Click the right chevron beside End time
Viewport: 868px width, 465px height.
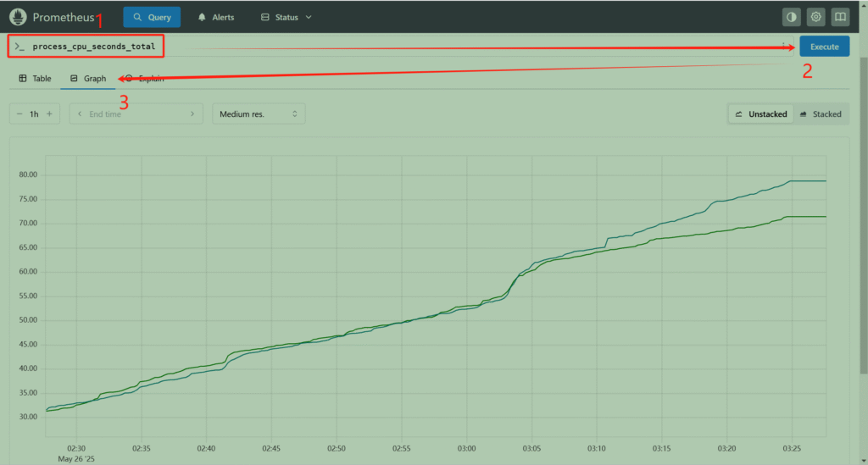click(x=192, y=113)
